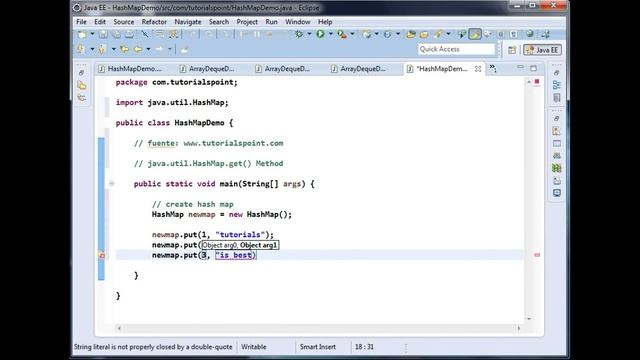Switch to the Java EE perspective button
Screen dimensions: 640x360
click(x=542, y=50)
